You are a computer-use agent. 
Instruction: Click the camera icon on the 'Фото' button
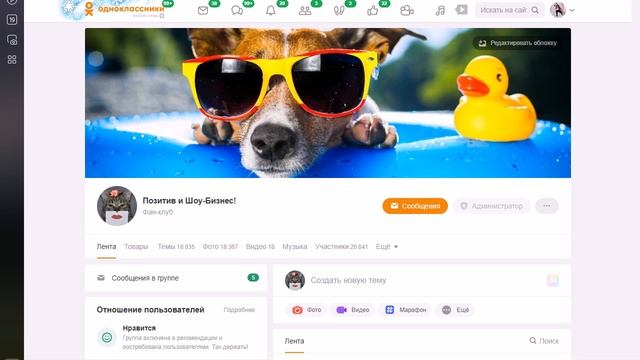coord(297,310)
